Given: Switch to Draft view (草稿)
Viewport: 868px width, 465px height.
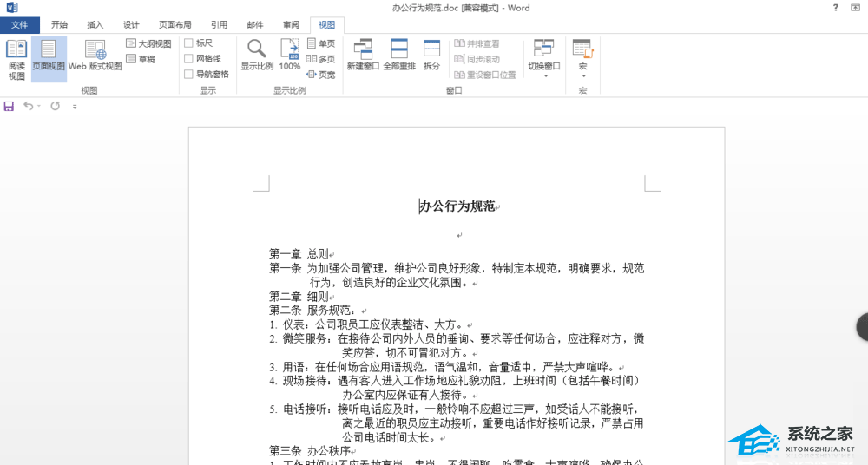Looking at the screenshot, I should click(141, 59).
